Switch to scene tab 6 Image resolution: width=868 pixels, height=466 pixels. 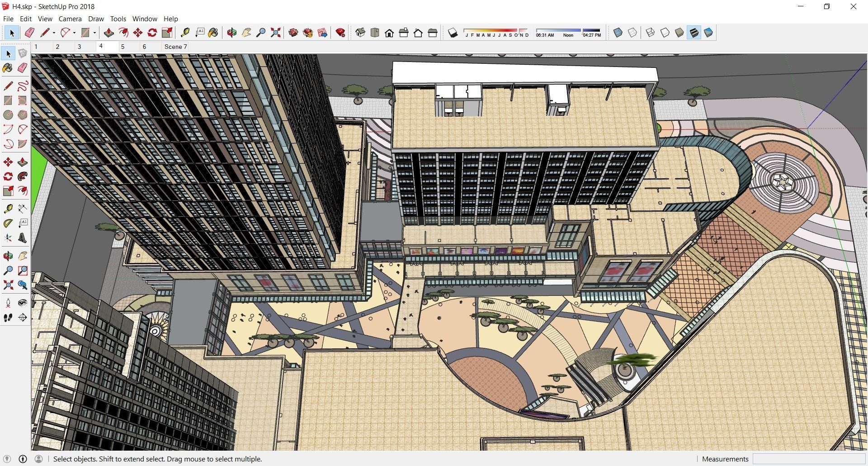pyautogui.click(x=150, y=47)
